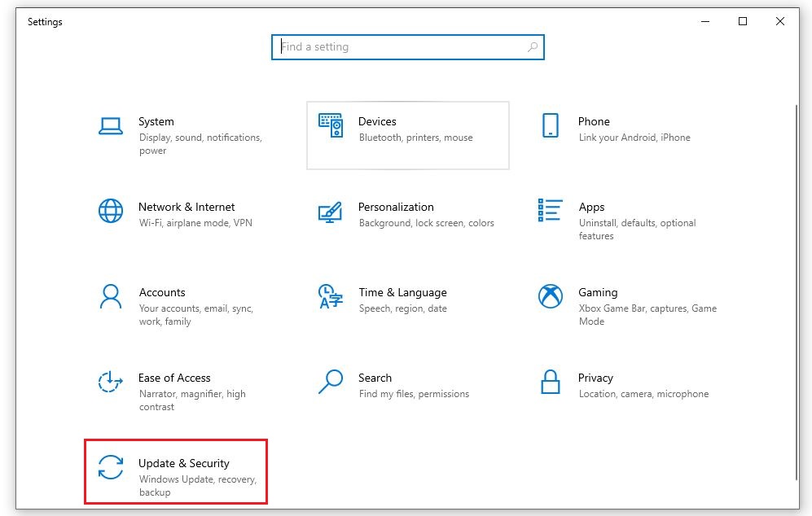
Task: Open the Accounts title
Action: [162, 292]
